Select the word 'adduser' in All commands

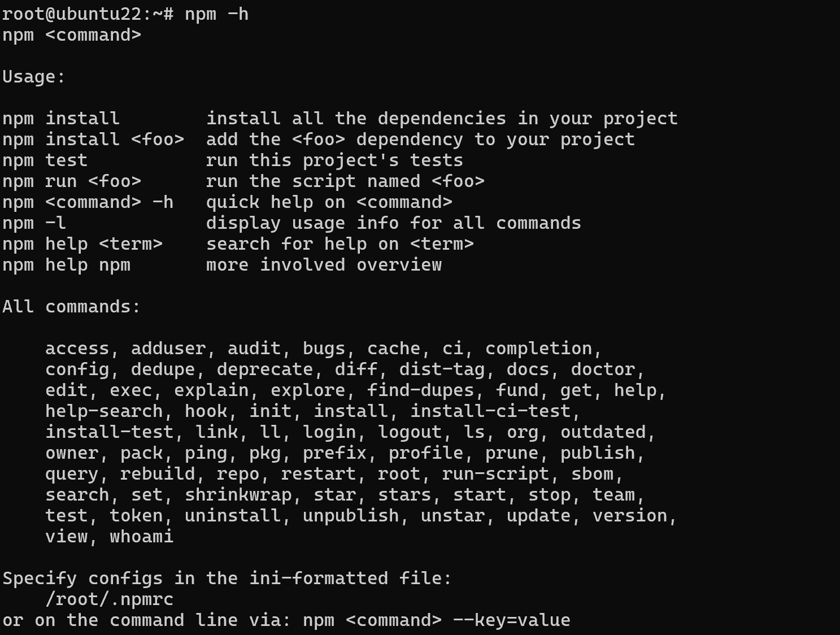click(x=168, y=349)
